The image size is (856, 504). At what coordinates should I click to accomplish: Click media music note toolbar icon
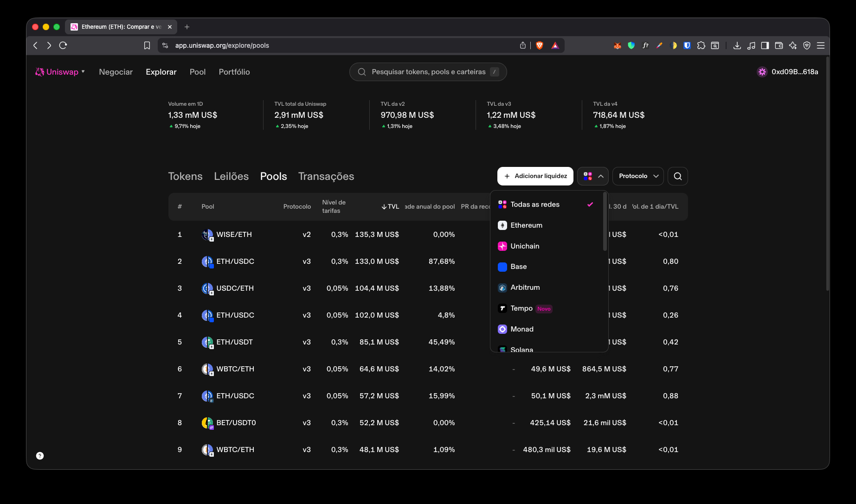click(x=751, y=45)
